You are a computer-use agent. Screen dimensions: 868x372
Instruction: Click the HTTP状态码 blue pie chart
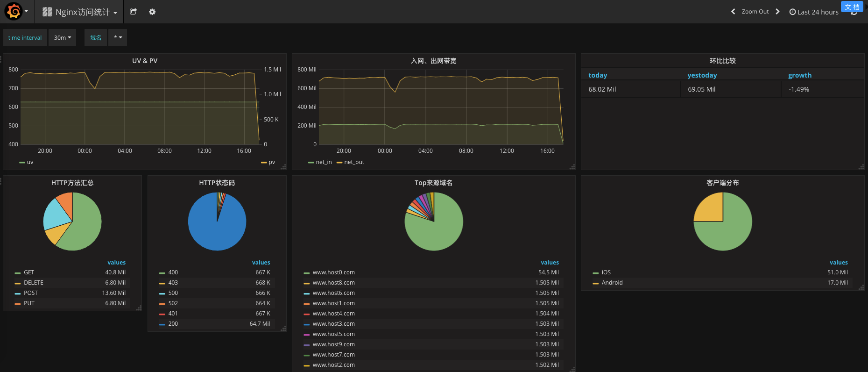point(217,222)
